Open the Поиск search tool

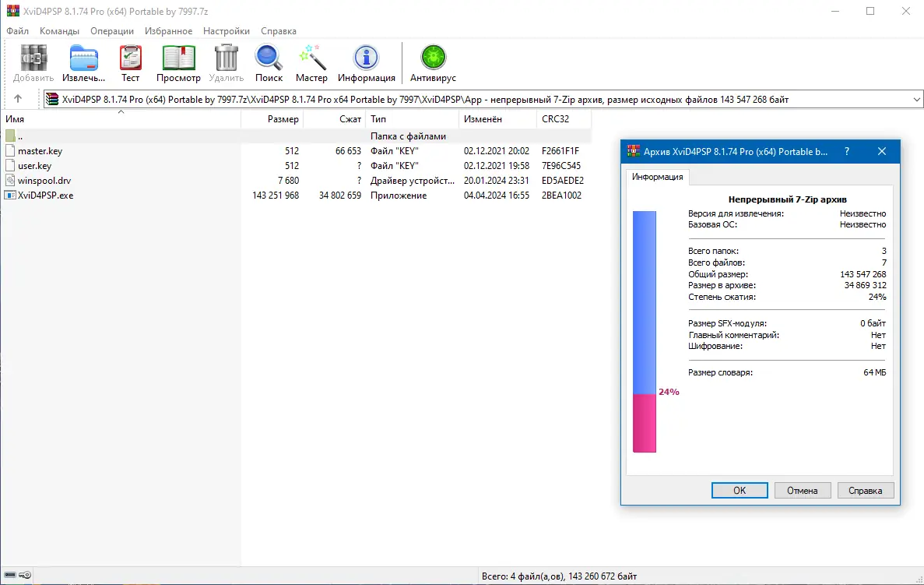269,58
